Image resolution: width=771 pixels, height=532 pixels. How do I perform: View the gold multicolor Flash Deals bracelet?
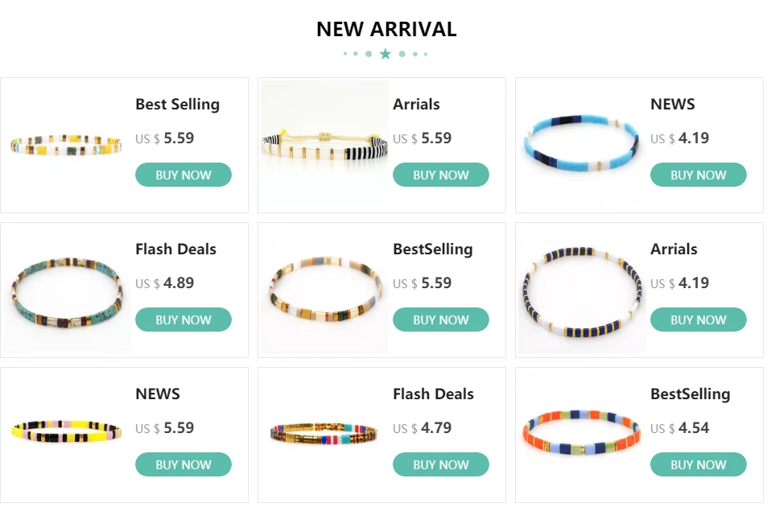click(x=324, y=435)
